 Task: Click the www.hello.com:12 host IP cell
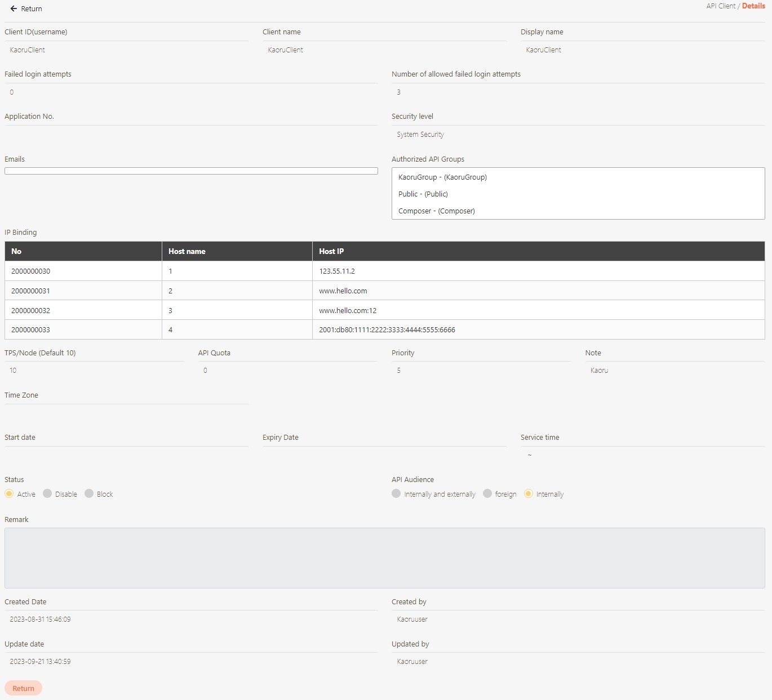348,311
